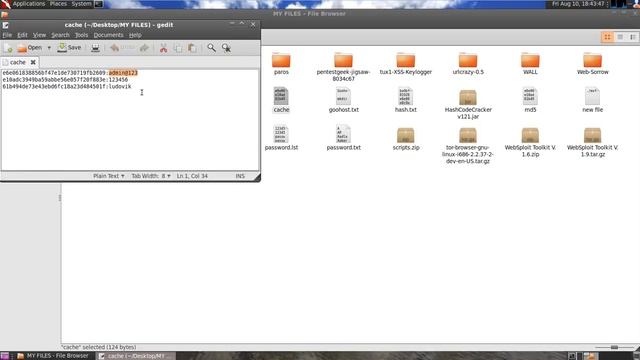Click the Ln 1, Col 34 status entry
640x360 pixels.
[192, 176]
